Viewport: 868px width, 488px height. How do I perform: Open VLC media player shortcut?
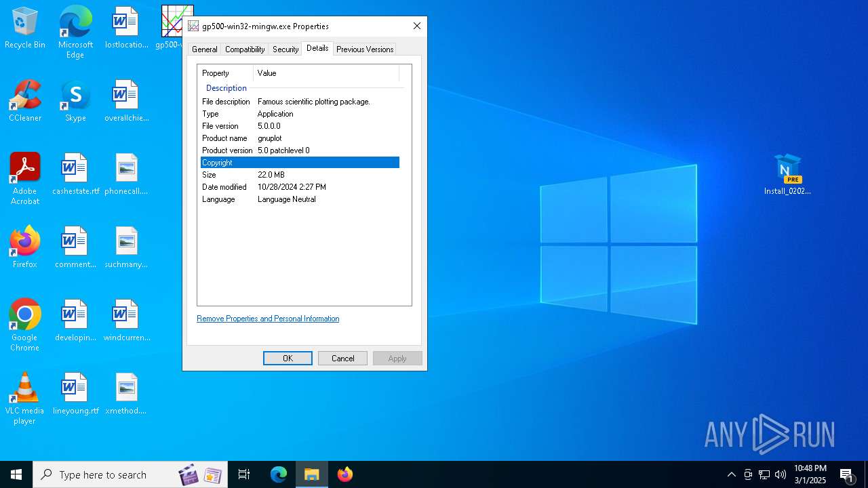pos(25,398)
